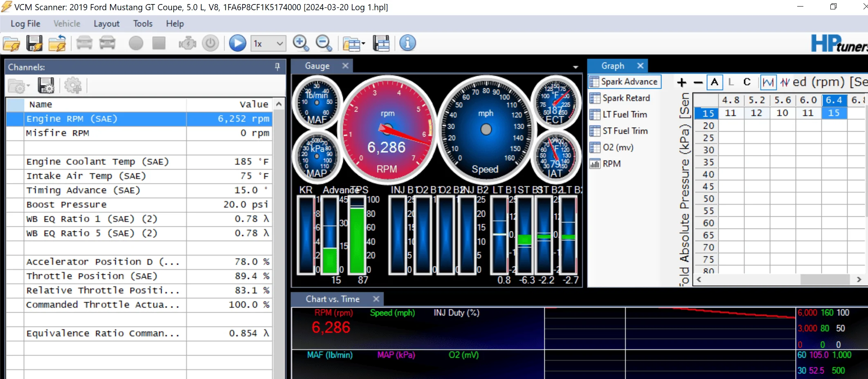Open channels config folder dropdown

19,86
